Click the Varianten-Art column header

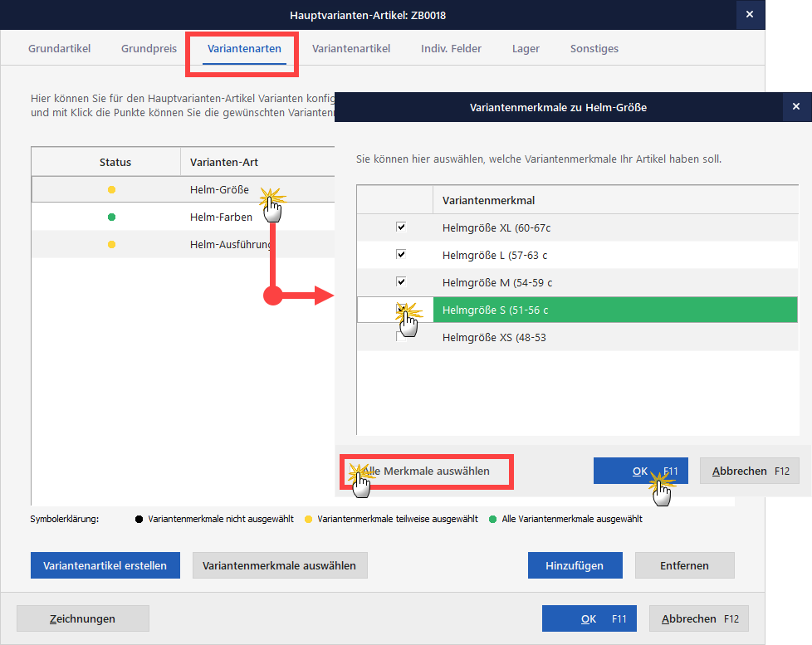pyautogui.click(x=258, y=162)
